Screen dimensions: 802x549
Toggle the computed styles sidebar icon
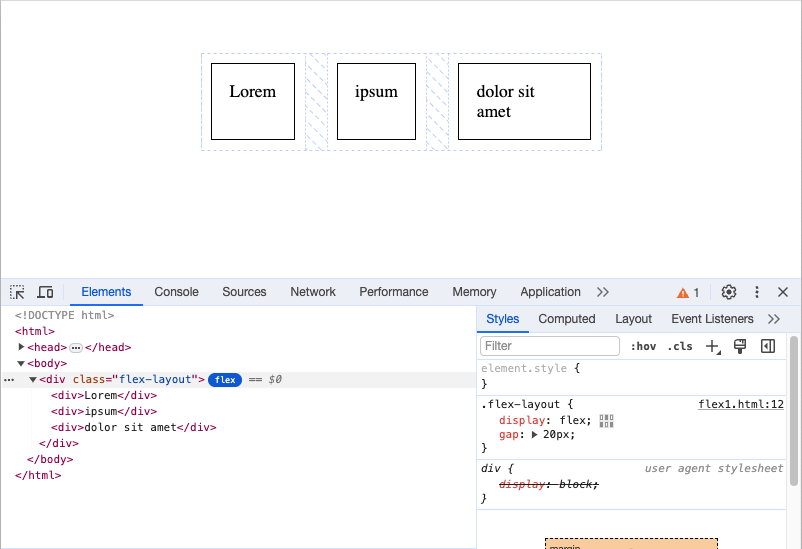pyautogui.click(x=768, y=346)
